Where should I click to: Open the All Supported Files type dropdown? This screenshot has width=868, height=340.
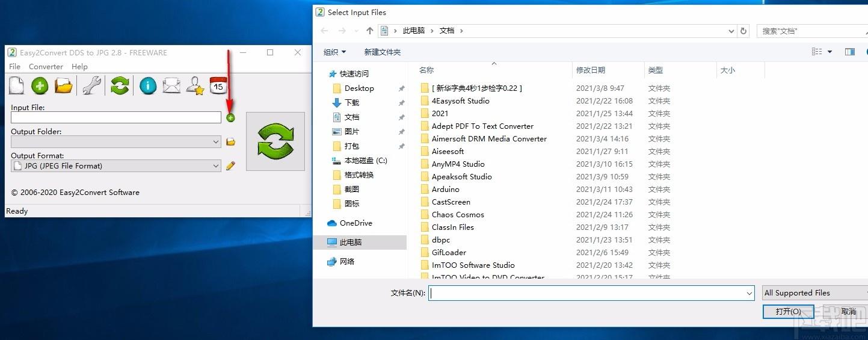(x=814, y=293)
